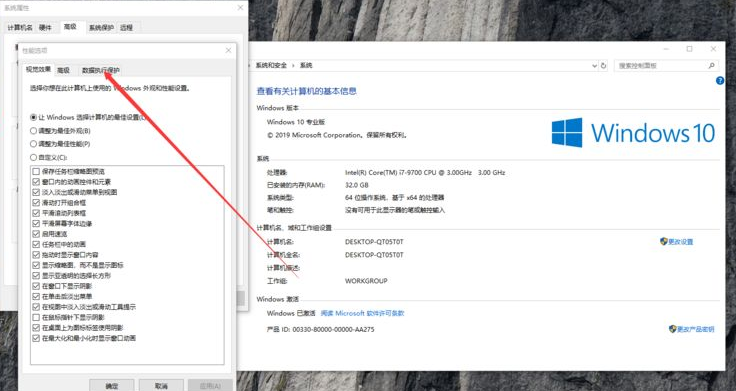Uncheck 在最大化和最小化时显示窗口动画
This screenshot has width=736, height=391.
[x=36, y=338]
